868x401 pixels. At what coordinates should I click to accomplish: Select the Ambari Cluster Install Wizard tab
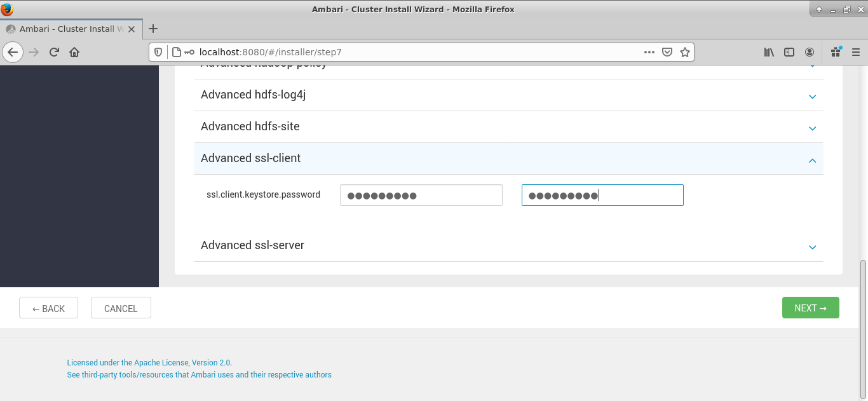tap(67, 29)
